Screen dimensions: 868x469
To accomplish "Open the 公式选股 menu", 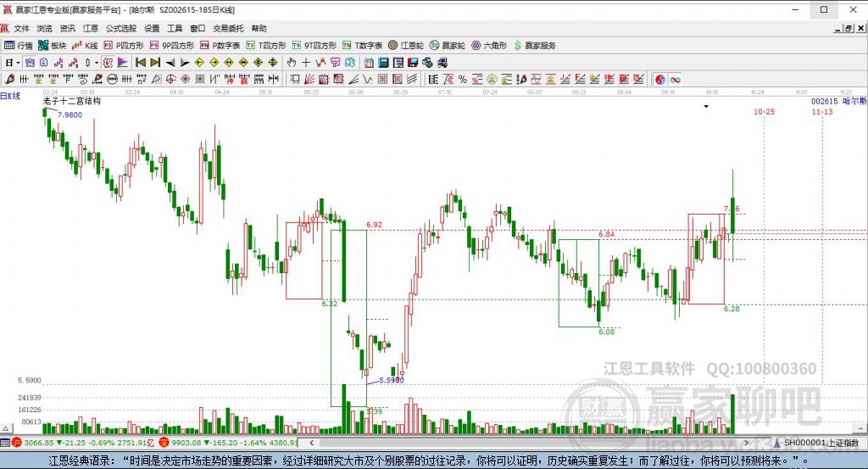I will pyautogui.click(x=121, y=28).
